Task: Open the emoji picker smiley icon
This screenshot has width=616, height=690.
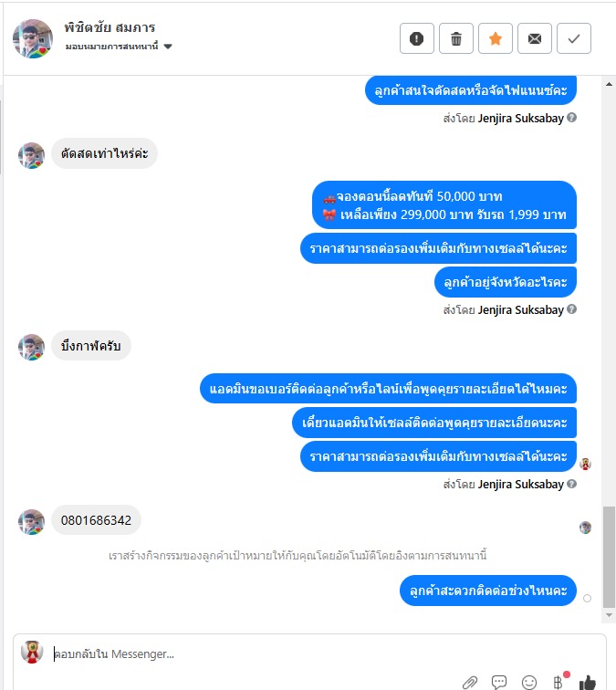Action: [529, 683]
